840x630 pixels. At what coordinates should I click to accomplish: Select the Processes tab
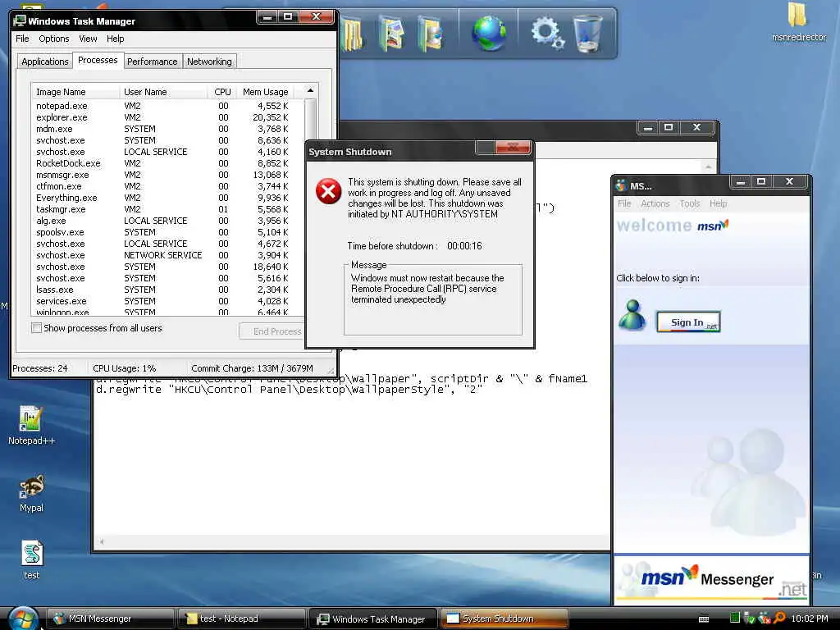pyautogui.click(x=98, y=60)
